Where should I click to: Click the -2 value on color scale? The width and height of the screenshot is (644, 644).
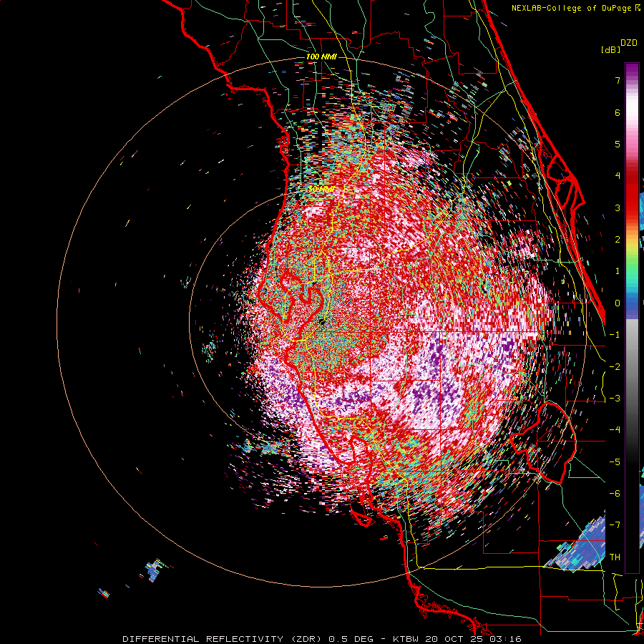point(615,367)
